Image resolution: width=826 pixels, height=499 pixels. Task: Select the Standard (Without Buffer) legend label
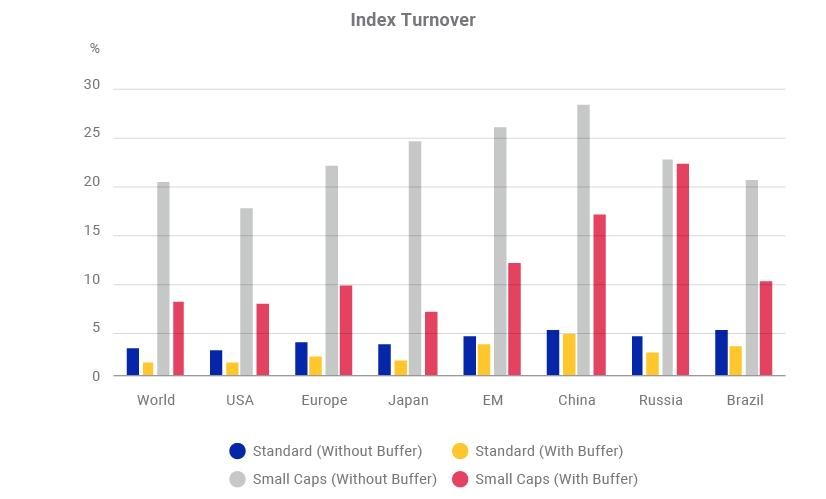click(x=337, y=451)
